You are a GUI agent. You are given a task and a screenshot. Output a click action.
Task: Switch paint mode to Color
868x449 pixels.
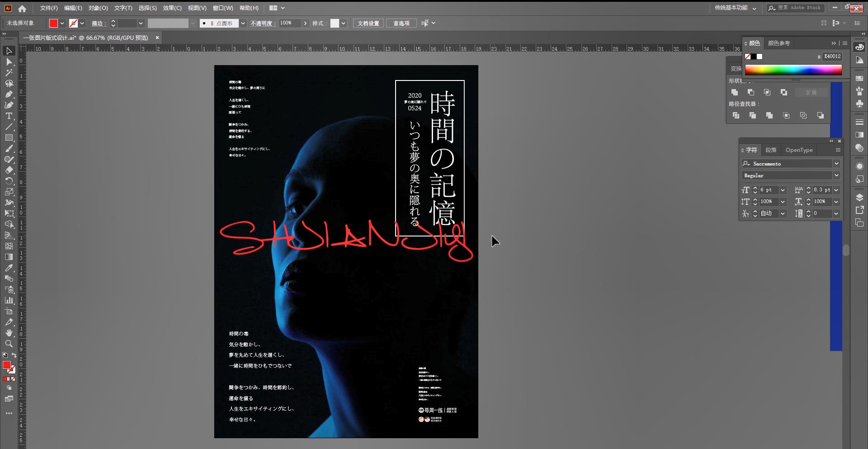point(5,379)
